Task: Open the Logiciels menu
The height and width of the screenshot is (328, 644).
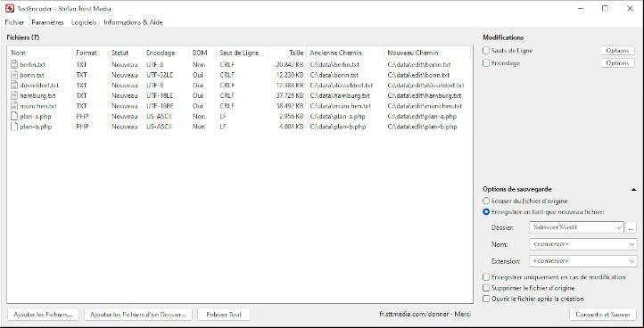Action: click(x=84, y=22)
